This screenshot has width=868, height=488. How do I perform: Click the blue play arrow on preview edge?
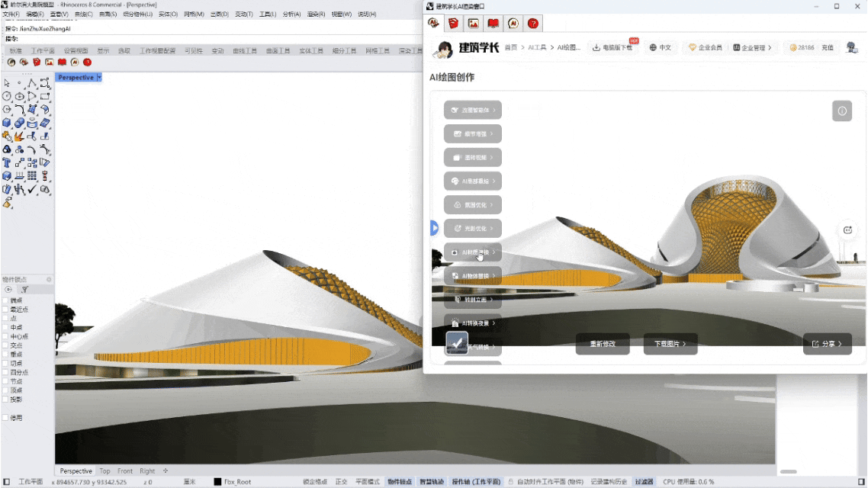435,228
